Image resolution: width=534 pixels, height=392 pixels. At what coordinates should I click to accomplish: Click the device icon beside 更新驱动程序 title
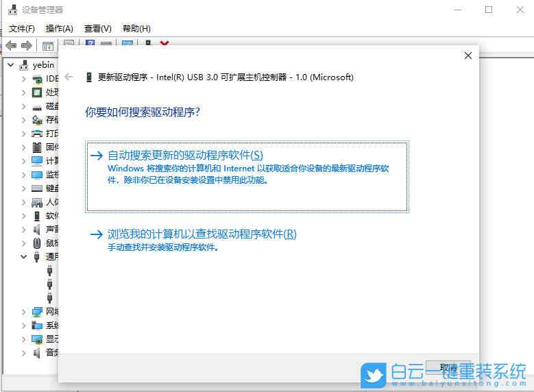(89, 77)
